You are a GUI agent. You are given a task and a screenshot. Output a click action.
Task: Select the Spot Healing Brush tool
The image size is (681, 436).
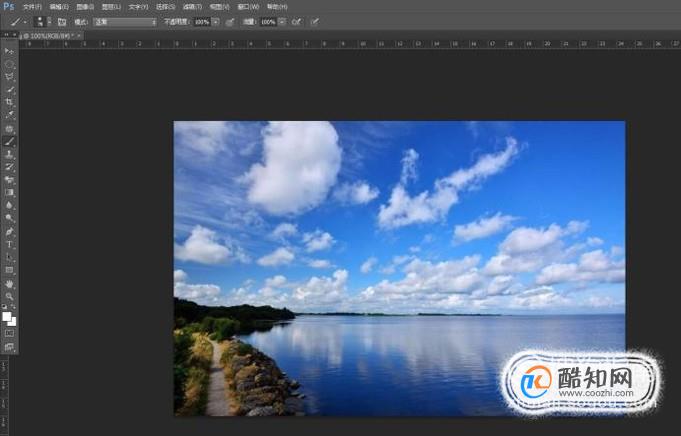pos(9,129)
